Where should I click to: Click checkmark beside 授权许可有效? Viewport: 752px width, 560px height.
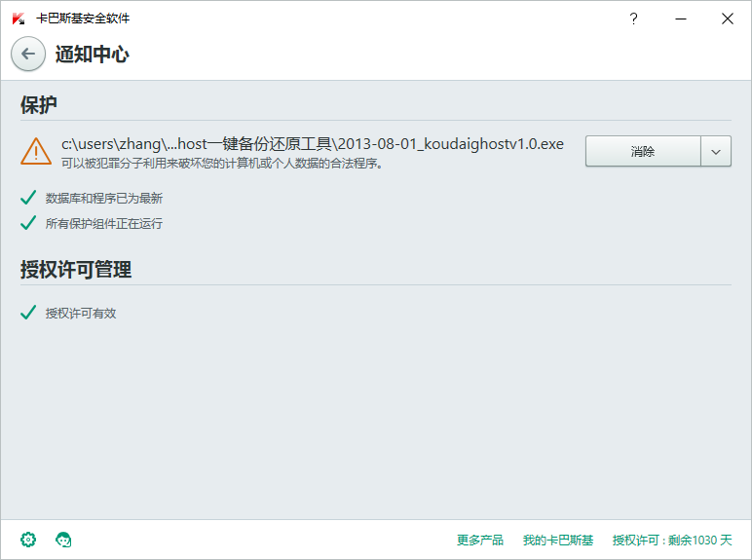point(28,313)
